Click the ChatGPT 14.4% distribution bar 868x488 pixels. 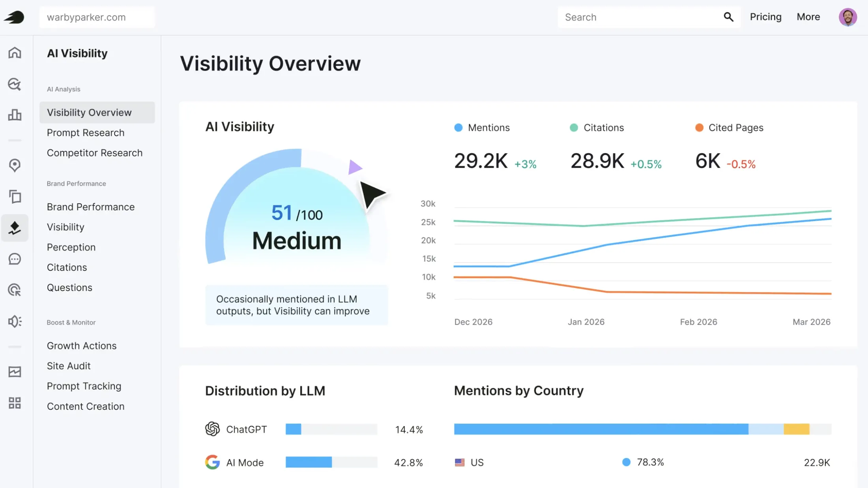[x=331, y=429]
